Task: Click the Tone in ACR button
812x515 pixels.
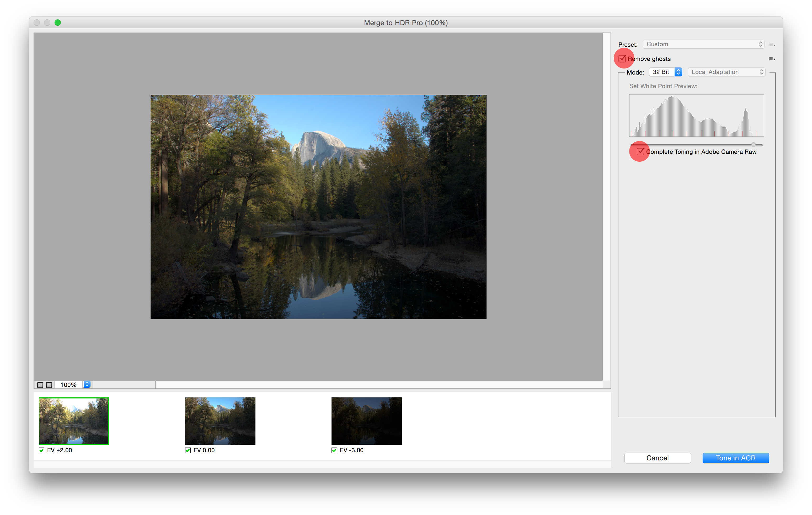Action: click(x=735, y=458)
